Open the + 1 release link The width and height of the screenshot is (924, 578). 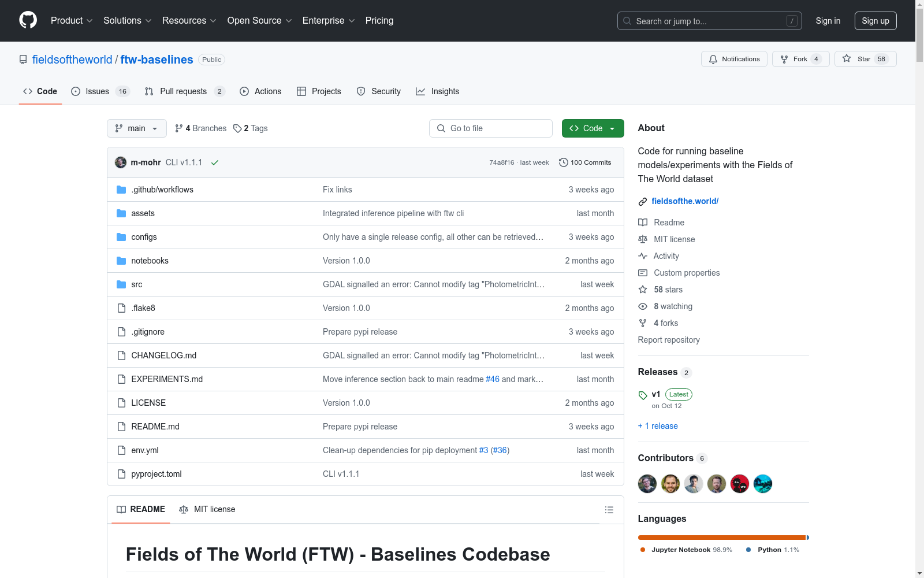(658, 426)
